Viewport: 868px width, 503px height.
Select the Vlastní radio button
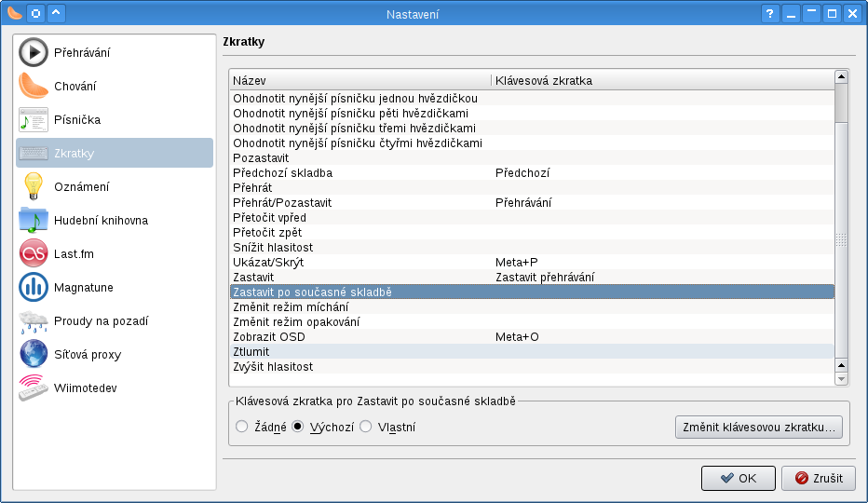[365, 427]
